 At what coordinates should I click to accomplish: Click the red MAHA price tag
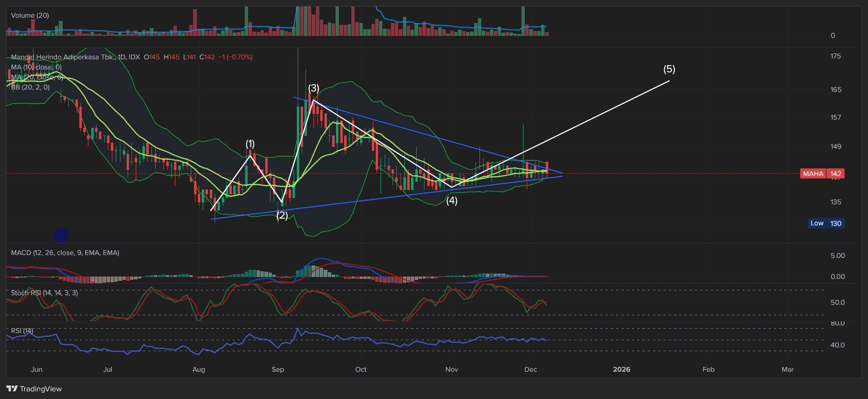point(822,174)
